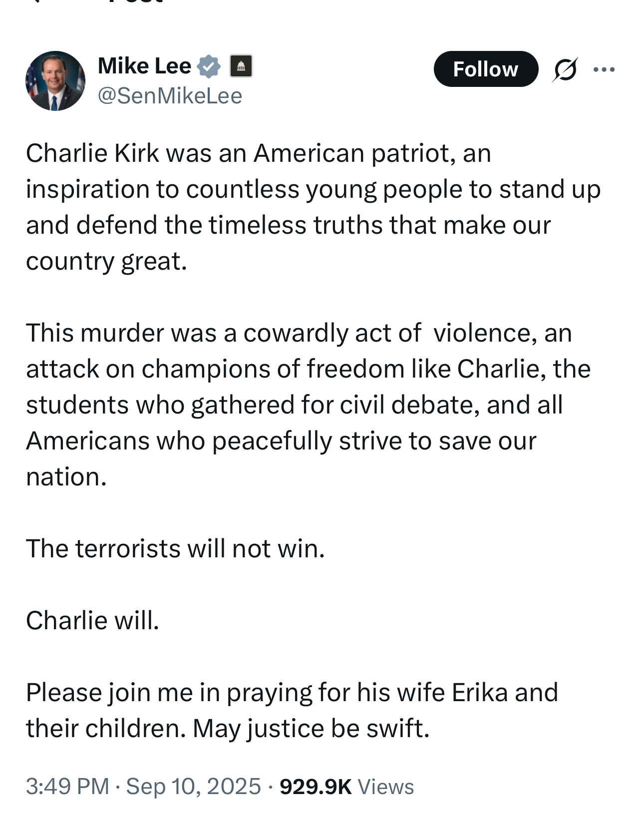Open the Grok explain-post icon

coord(565,69)
